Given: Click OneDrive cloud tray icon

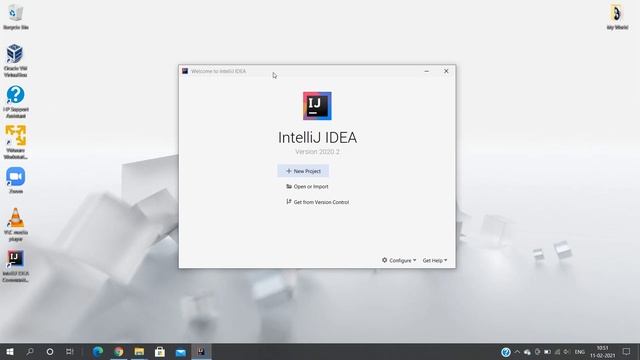Looking at the screenshot, I should [527, 352].
